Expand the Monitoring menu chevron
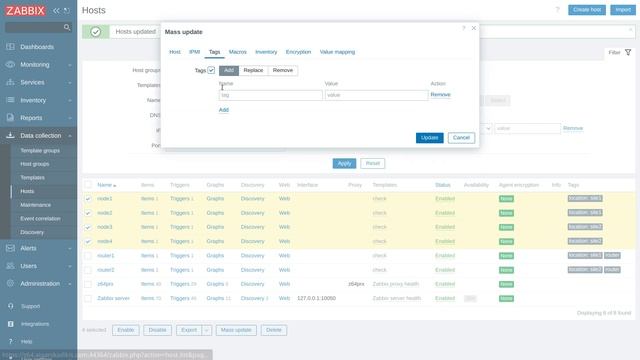640x360 pixels. coord(70,65)
